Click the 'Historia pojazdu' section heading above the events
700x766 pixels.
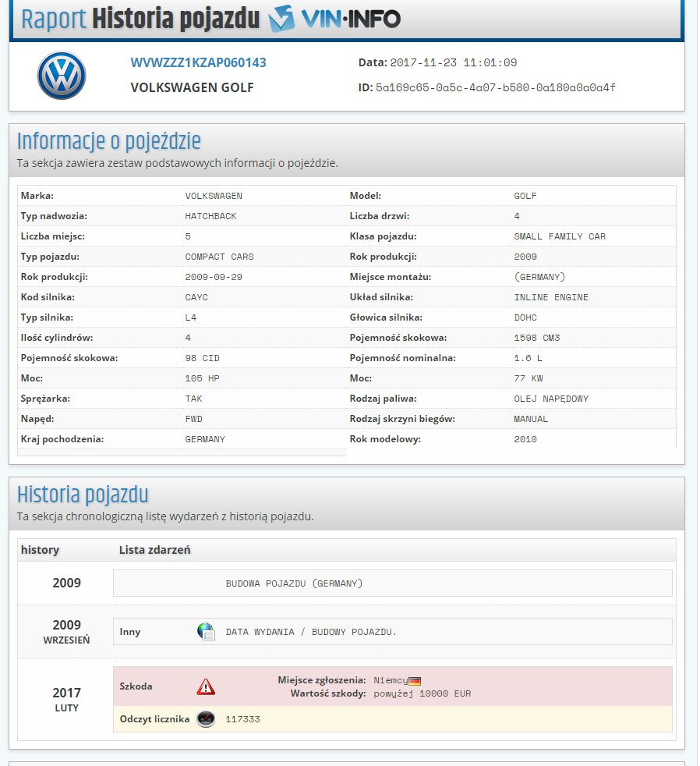(x=83, y=495)
